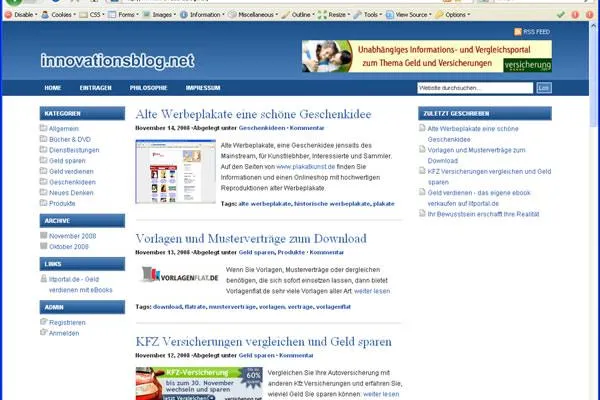Open the flatrate tag
The width and height of the screenshot is (600, 400).
[x=195, y=307]
